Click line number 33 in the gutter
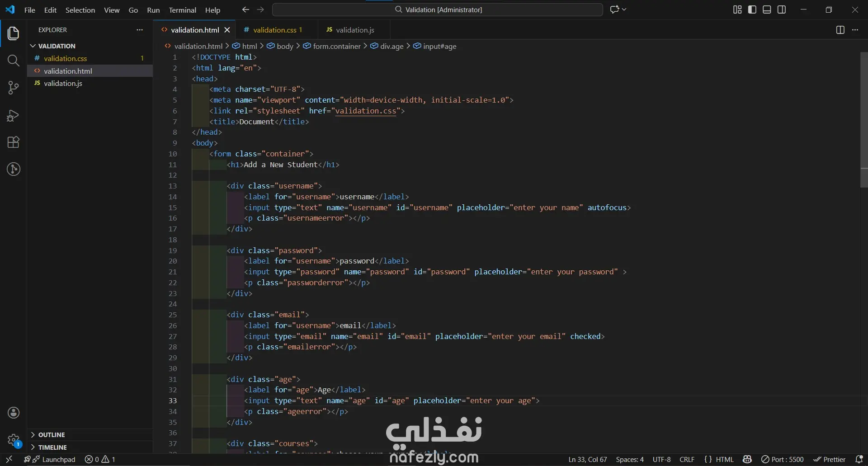Viewport: 868px width, 466px height. pyautogui.click(x=173, y=401)
